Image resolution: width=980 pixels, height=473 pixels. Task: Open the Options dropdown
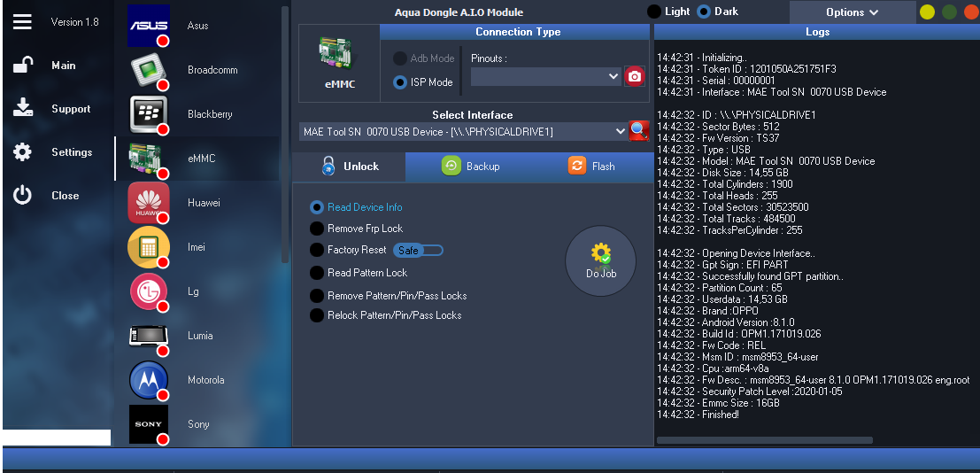click(x=853, y=12)
